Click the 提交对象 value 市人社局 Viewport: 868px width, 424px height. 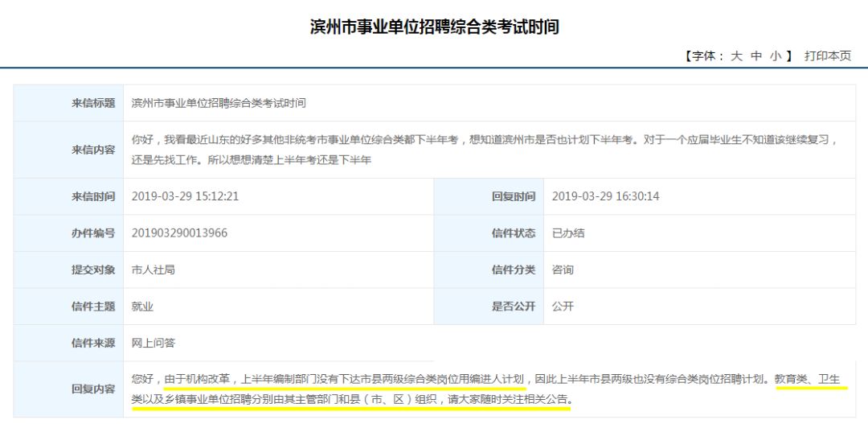pyautogui.click(x=153, y=270)
